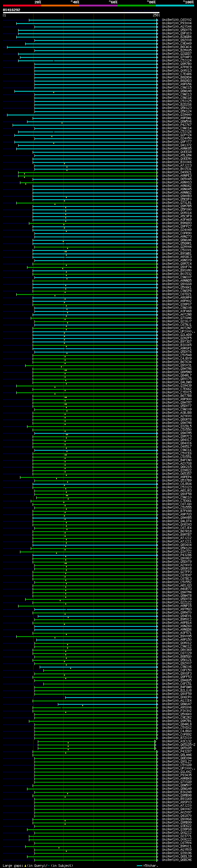Select hit UniRef100_Q9FUC0
Screen dimensions: 197x868
(x=177, y=33)
